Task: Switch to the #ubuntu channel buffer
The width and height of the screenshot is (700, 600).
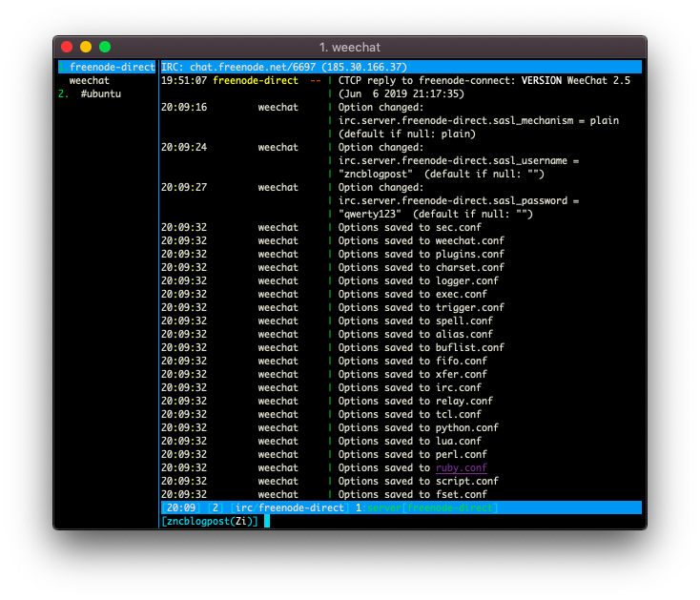Action: 100,93
